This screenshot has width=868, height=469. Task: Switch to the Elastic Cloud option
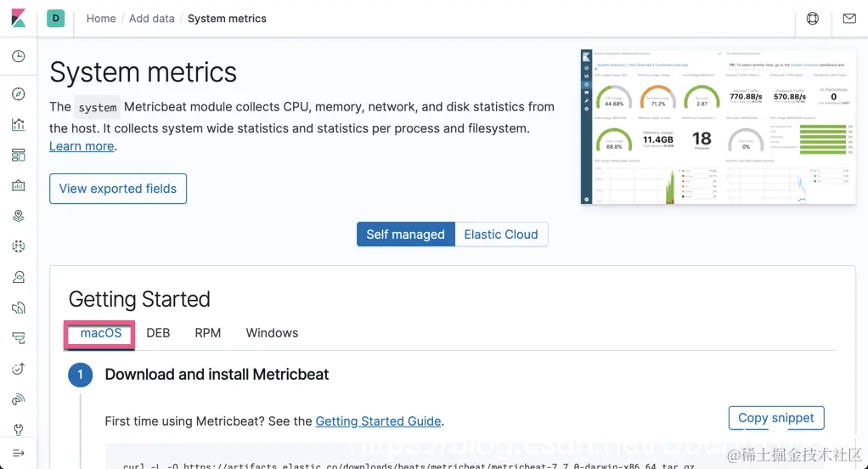click(501, 234)
